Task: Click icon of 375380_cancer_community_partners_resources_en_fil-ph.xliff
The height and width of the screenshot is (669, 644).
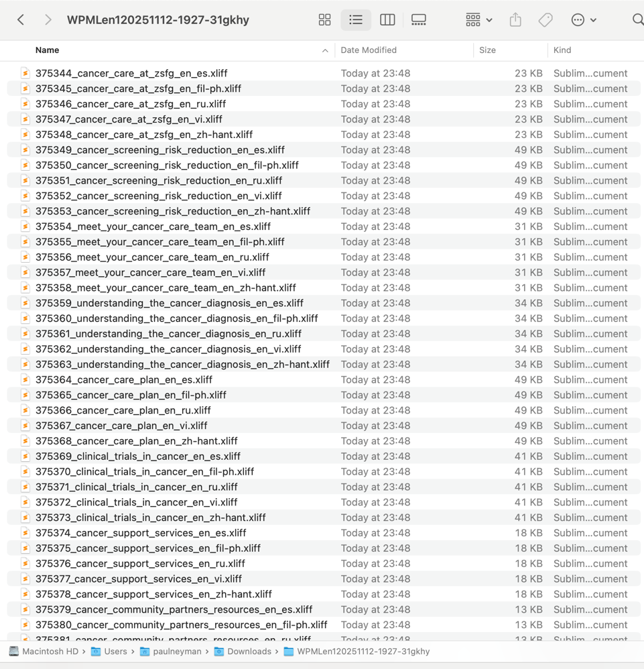Action: 25,625
